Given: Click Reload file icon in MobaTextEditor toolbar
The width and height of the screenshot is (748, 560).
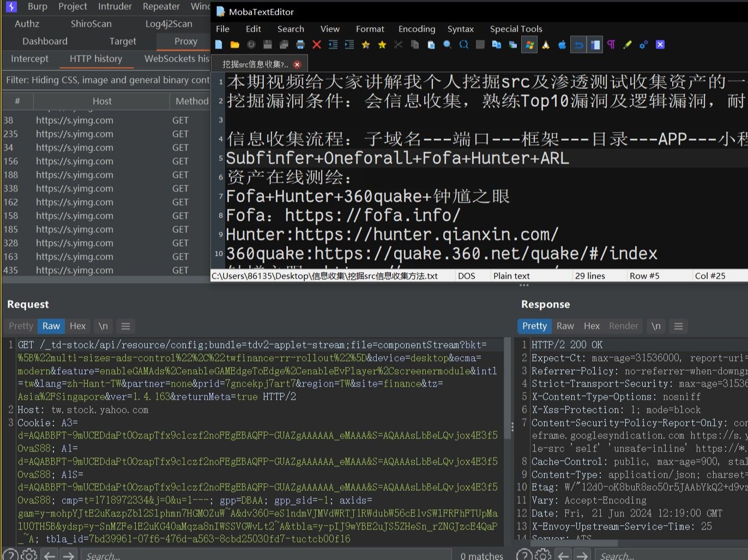Looking at the screenshot, I should click(x=251, y=45).
